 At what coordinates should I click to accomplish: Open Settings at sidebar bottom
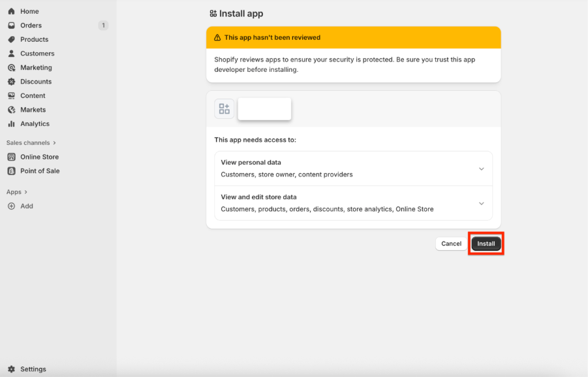click(33, 369)
